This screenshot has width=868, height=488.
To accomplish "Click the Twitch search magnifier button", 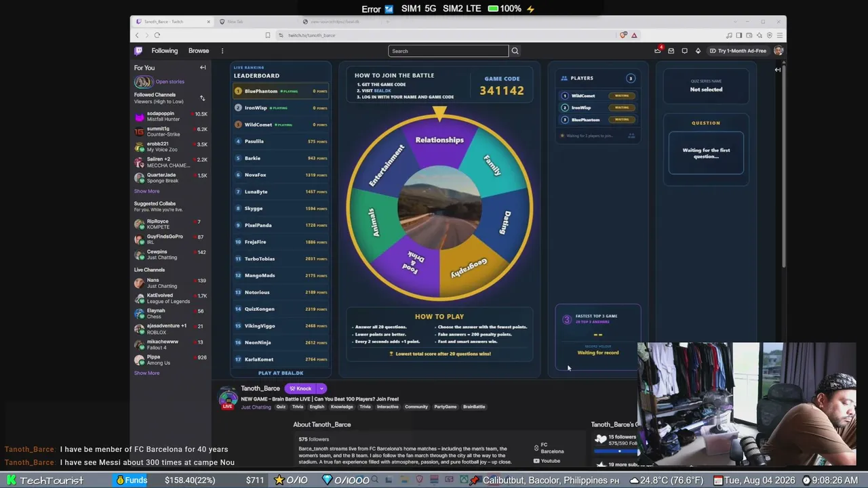I will point(515,51).
